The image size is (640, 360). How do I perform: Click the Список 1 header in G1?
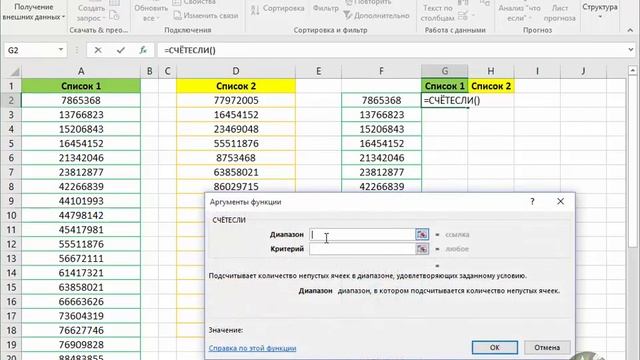444,86
